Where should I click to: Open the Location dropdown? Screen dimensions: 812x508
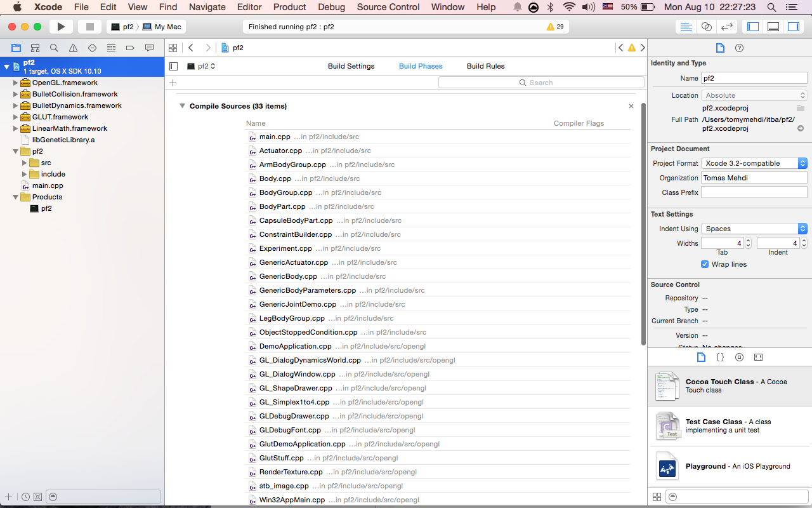click(754, 95)
